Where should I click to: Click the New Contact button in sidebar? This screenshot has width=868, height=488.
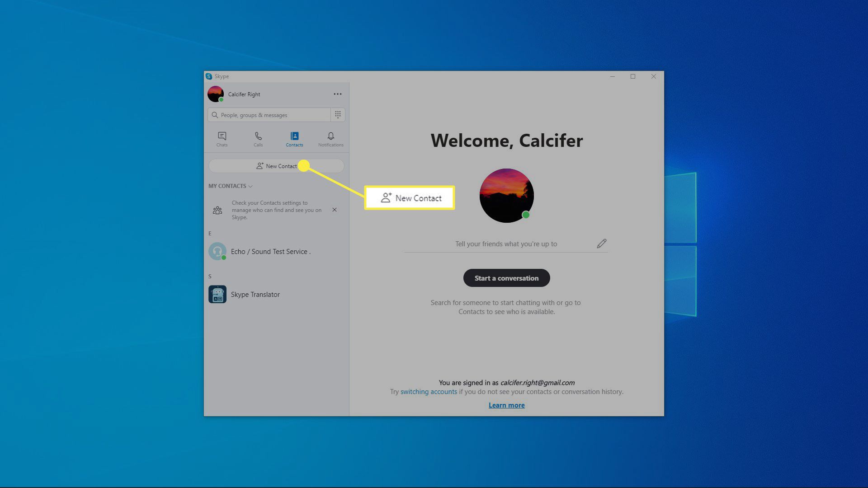pos(276,166)
